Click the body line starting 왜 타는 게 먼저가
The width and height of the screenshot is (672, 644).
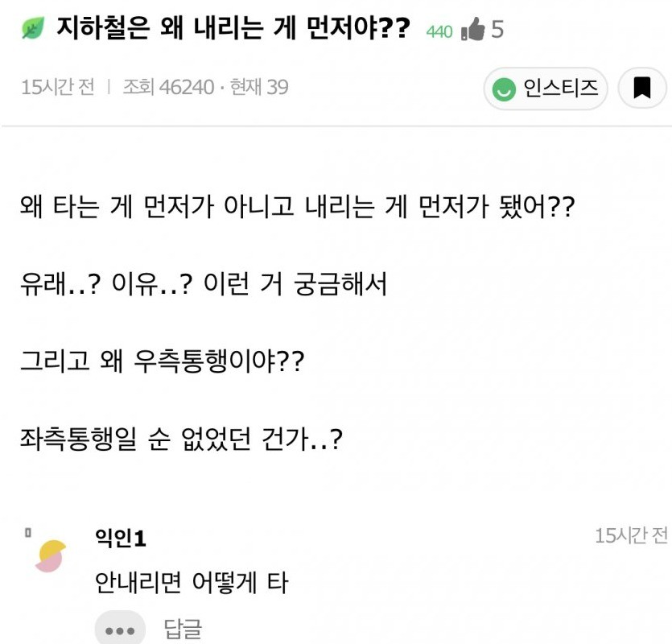click(298, 210)
